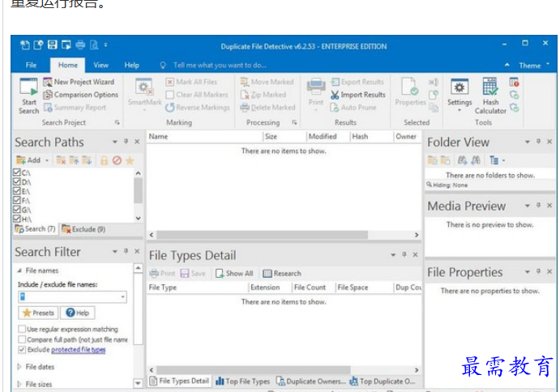This screenshot has width=560, height=392.
Task: Open Search Paths panel options arrow
Action: [114, 142]
